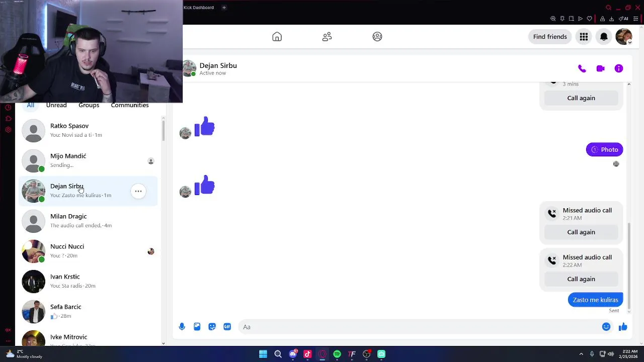Screen dimensions: 644x362
Task: Open the weather widget Mostly cloudy
Action: click(24, 354)
